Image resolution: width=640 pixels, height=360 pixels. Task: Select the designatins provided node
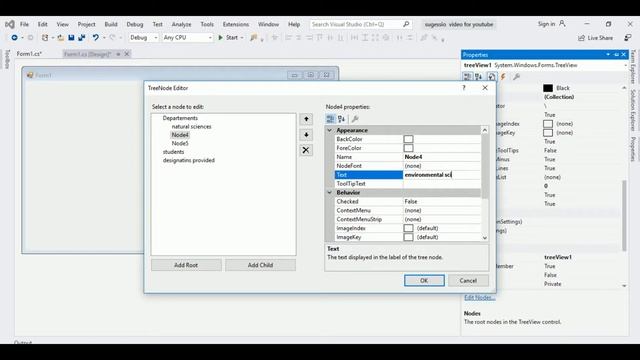pyautogui.click(x=189, y=160)
